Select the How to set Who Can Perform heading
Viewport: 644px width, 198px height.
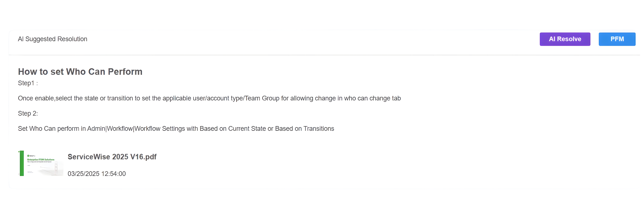coord(80,72)
